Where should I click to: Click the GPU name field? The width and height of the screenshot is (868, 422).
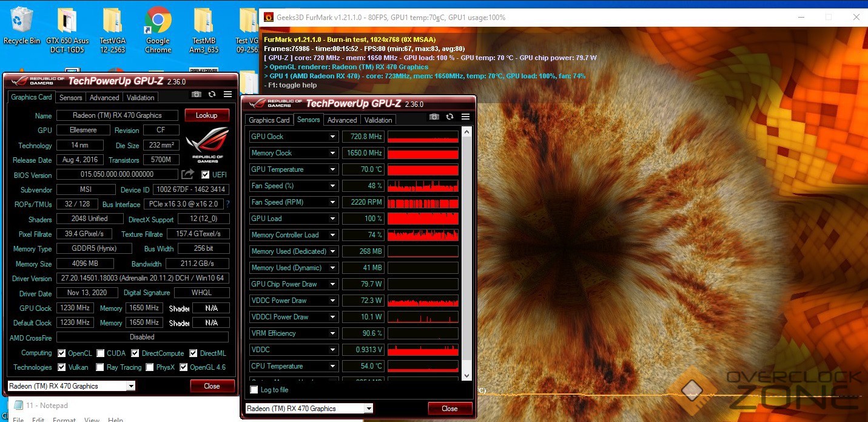pos(117,115)
